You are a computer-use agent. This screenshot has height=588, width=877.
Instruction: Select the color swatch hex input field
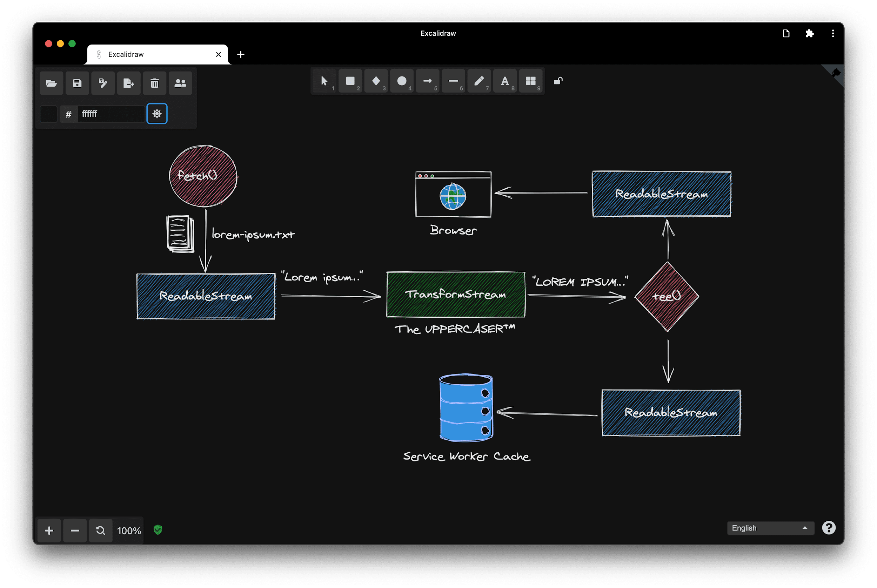click(107, 113)
